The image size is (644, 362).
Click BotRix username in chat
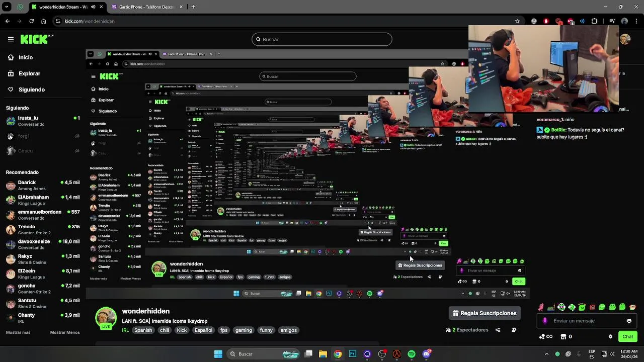(558, 130)
